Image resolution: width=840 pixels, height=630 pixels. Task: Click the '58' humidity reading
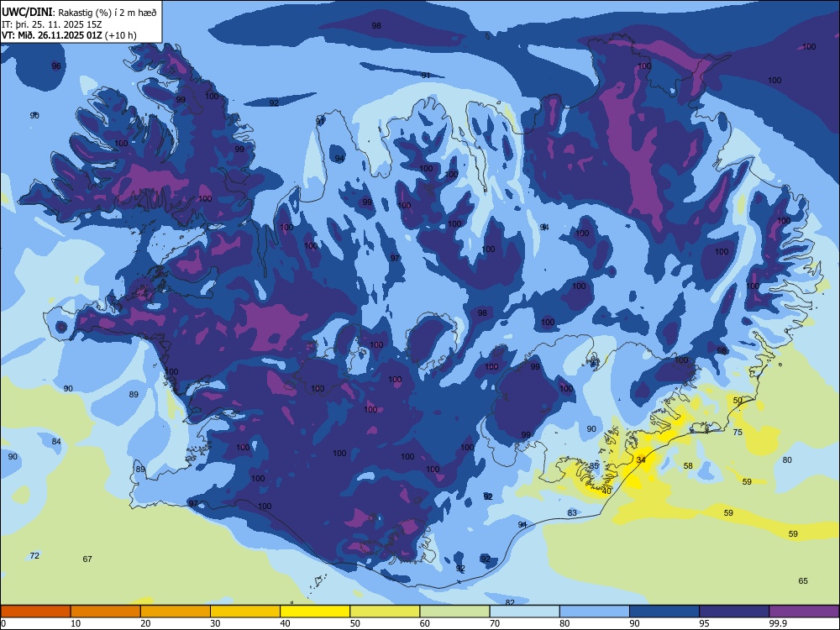(x=689, y=465)
